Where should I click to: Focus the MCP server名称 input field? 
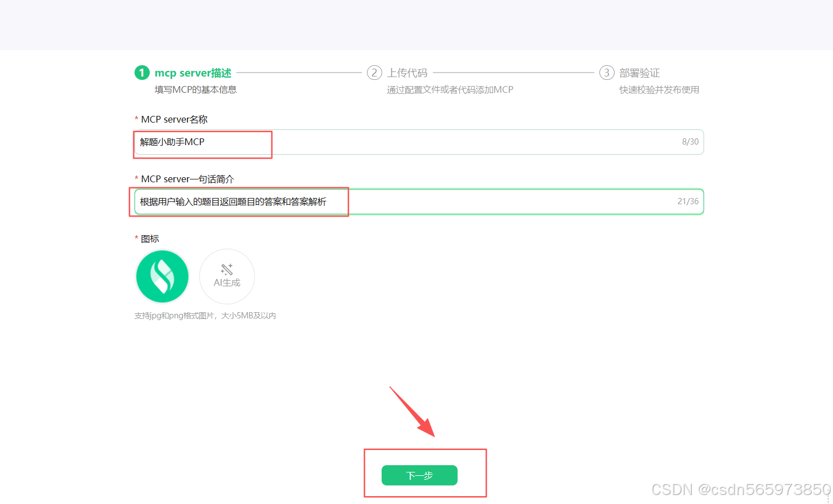419,142
